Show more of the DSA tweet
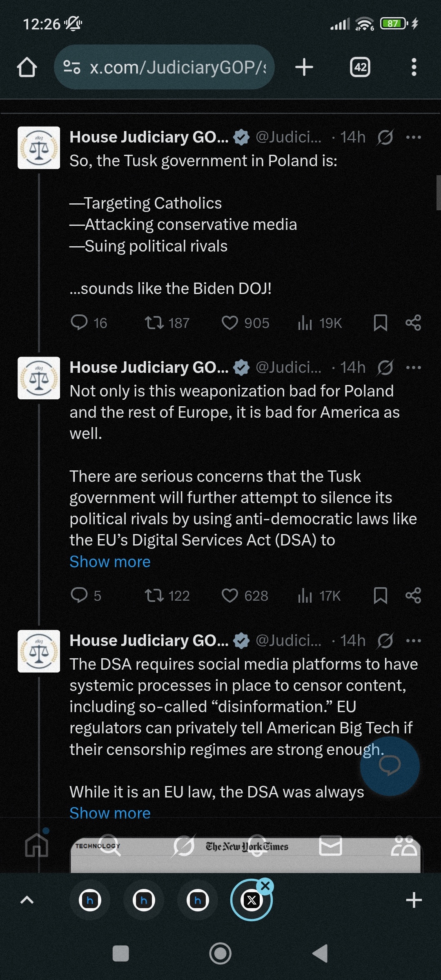The height and width of the screenshot is (980, 441). 110,813
